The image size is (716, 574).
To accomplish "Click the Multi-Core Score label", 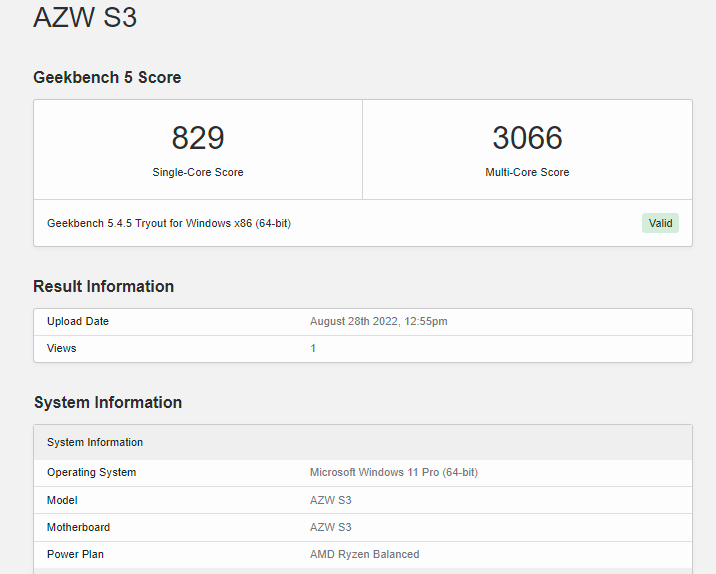I will (x=527, y=172).
